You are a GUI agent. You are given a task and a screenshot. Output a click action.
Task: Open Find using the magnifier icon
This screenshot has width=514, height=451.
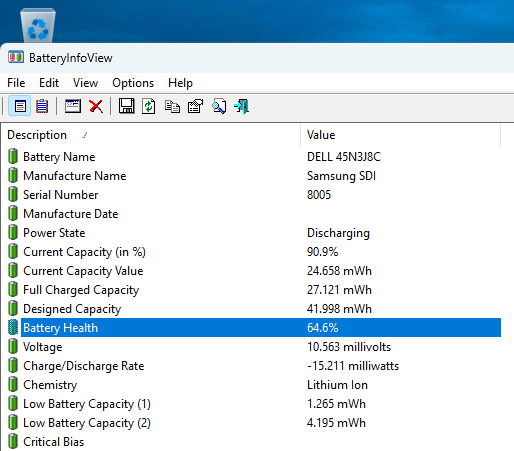click(x=219, y=107)
